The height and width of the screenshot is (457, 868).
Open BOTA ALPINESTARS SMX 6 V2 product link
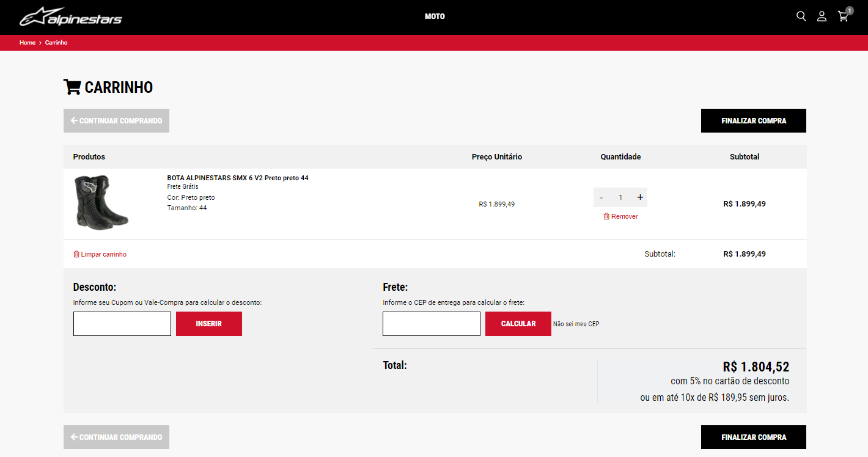(238, 178)
